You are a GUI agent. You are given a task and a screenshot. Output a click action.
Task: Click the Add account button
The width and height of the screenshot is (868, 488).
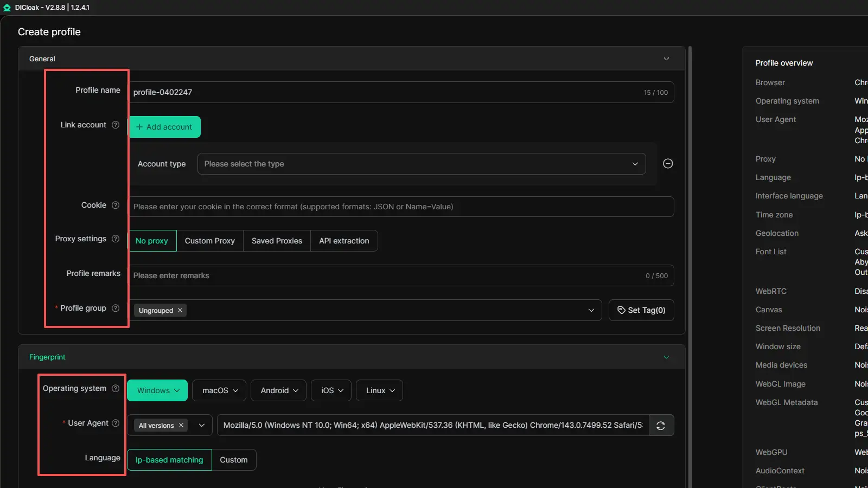(x=164, y=127)
